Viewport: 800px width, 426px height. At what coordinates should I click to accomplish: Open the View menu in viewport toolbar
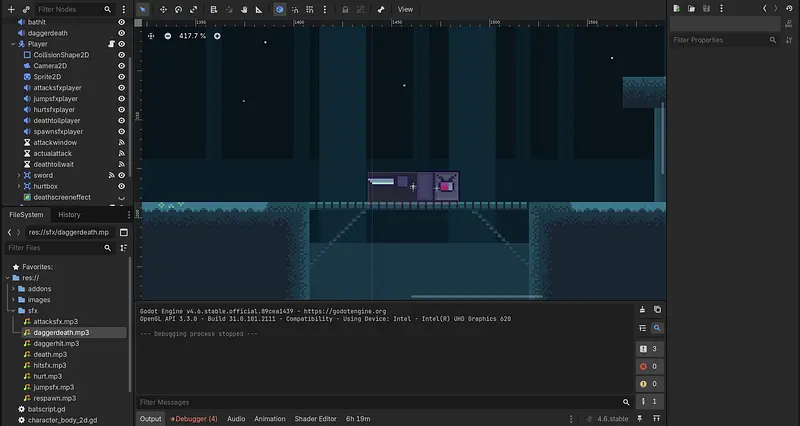coord(405,9)
